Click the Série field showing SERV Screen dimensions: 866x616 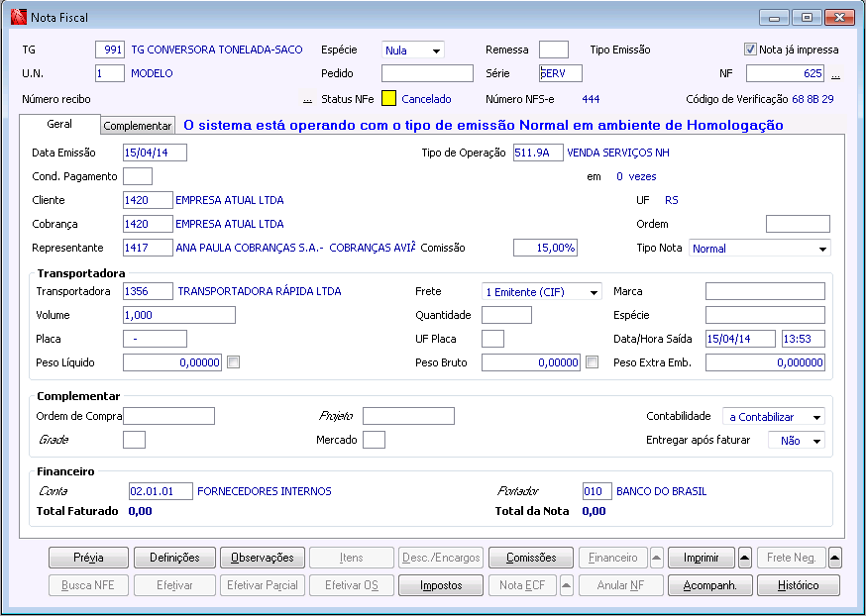561,73
